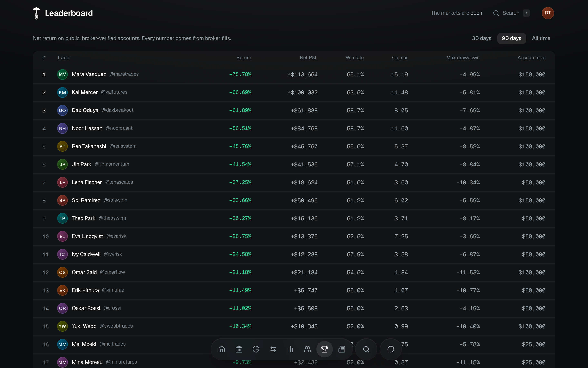Click Erik Kimura's -10.77% max drawdown

pyautogui.click(x=468, y=290)
